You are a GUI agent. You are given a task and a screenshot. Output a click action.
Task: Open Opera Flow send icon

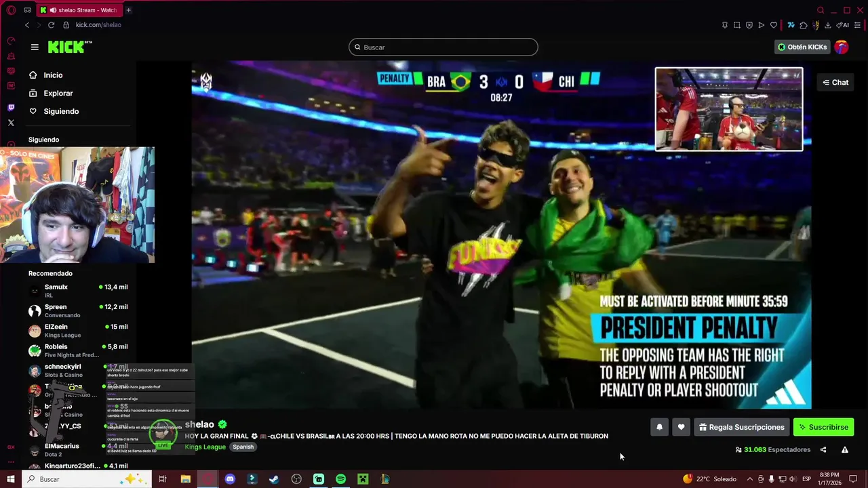point(762,25)
